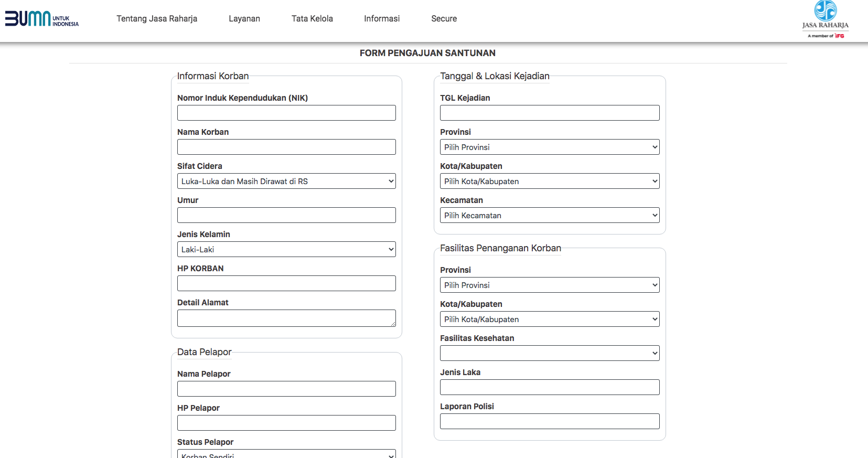Image resolution: width=868 pixels, height=458 pixels.
Task: Click the FORM PENGAJUAN SANTUNAN heading
Action: 427,53
